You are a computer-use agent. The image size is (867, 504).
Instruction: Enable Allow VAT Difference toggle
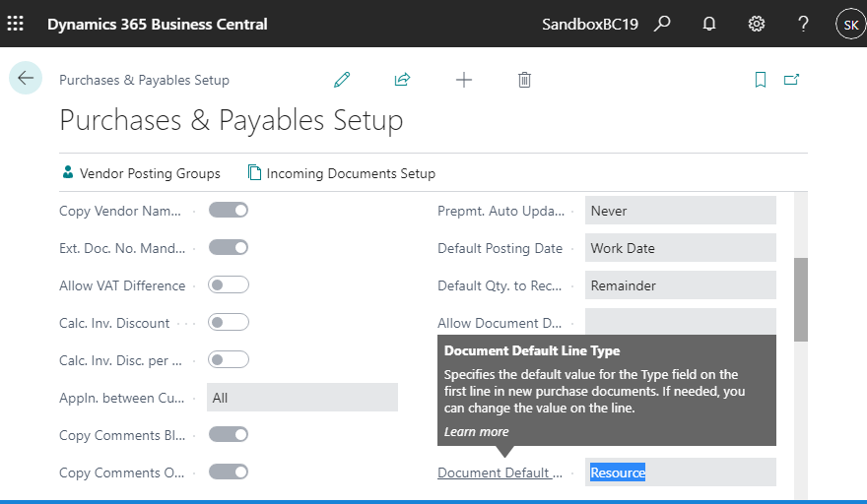[229, 285]
